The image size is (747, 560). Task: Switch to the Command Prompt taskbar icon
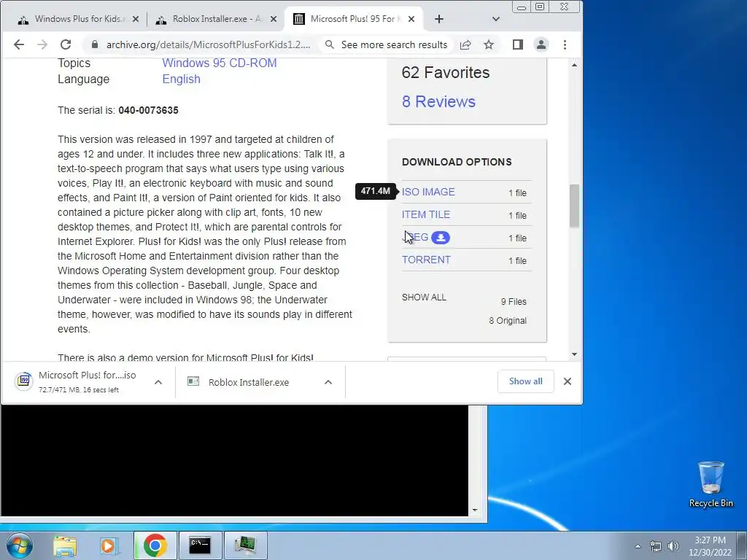click(200, 545)
